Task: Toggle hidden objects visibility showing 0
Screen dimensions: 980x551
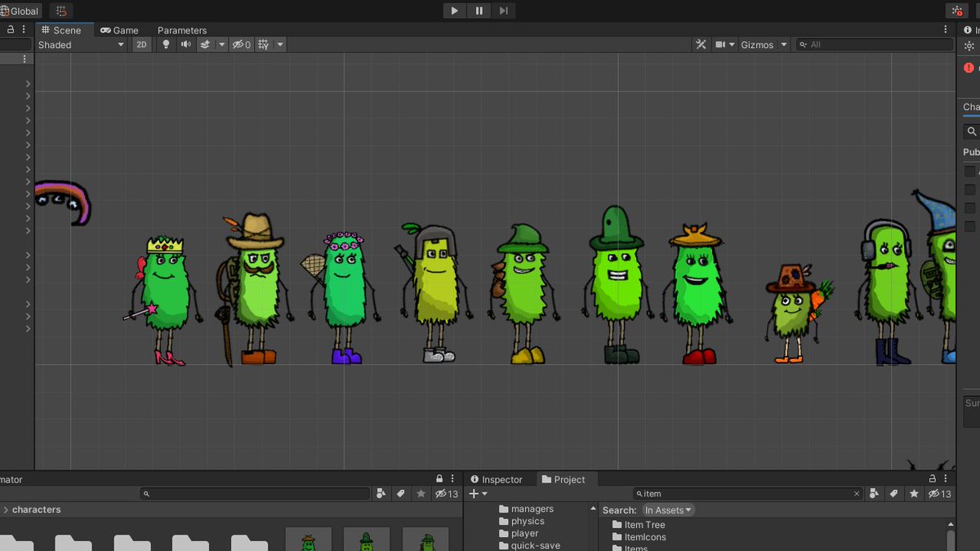Action: pyautogui.click(x=242, y=45)
